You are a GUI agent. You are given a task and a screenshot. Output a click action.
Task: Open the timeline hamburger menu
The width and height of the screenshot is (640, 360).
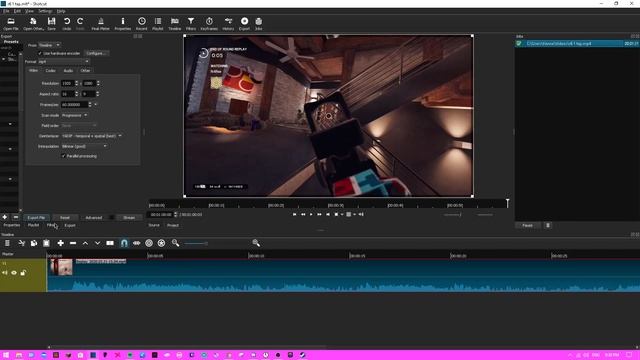[x=7, y=243]
